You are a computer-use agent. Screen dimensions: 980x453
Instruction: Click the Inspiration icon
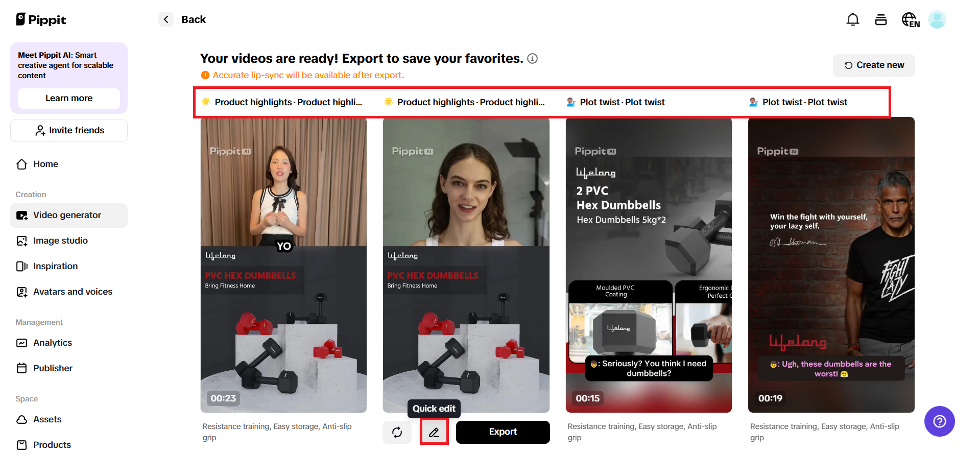coord(22,266)
